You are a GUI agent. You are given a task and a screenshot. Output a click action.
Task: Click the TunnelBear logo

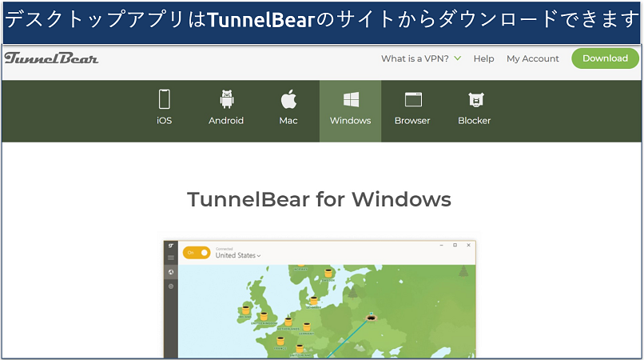point(51,58)
